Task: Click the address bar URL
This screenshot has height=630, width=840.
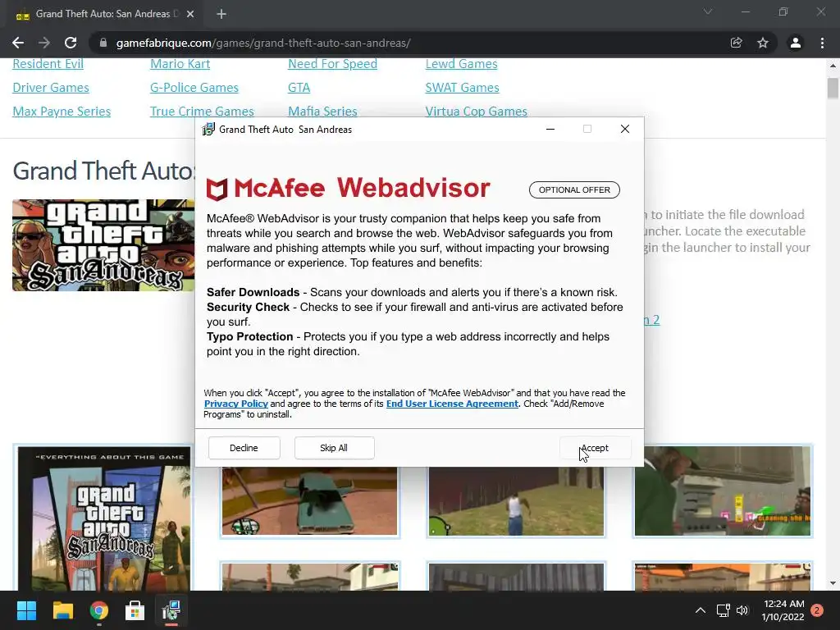Action: pyautogui.click(x=263, y=43)
